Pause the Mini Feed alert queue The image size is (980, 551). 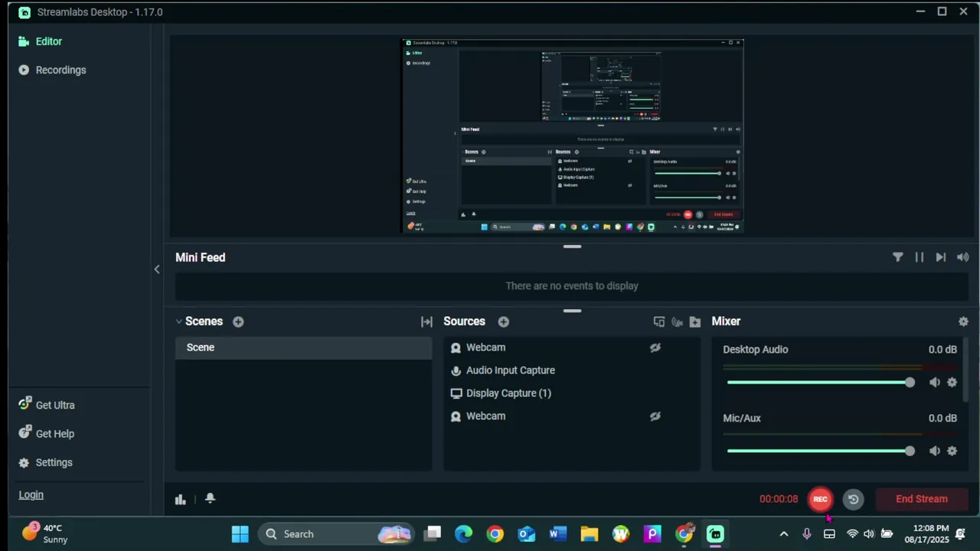click(919, 257)
